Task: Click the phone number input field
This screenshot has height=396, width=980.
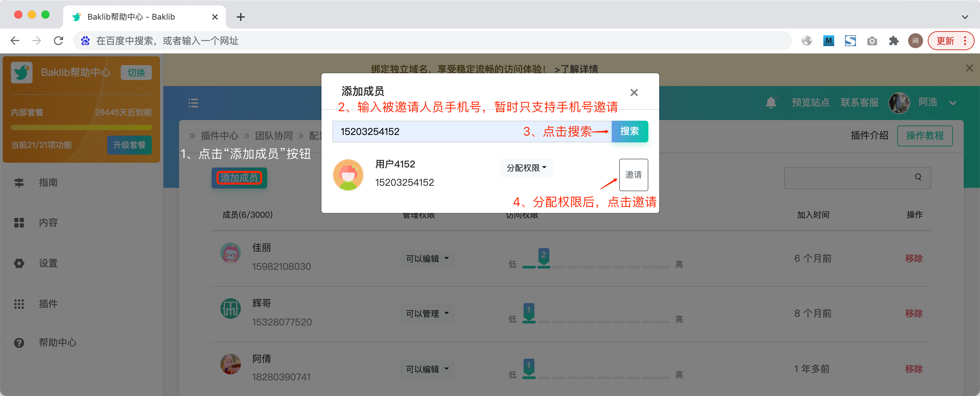Action: pyautogui.click(x=472, y=131)
